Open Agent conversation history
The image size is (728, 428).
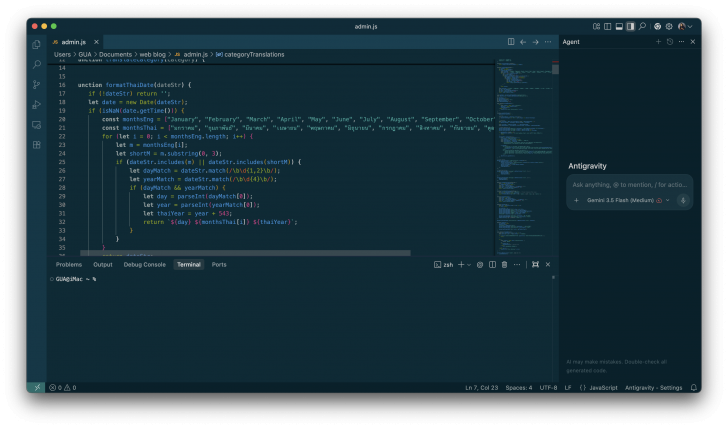670,42
